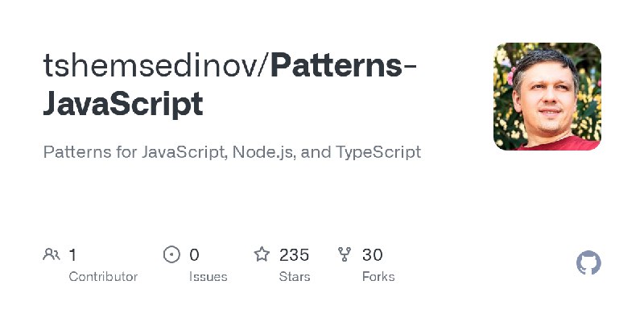Click the word TypeScript in the description
This screenshot has width=644, height=322.
[378, 152]
